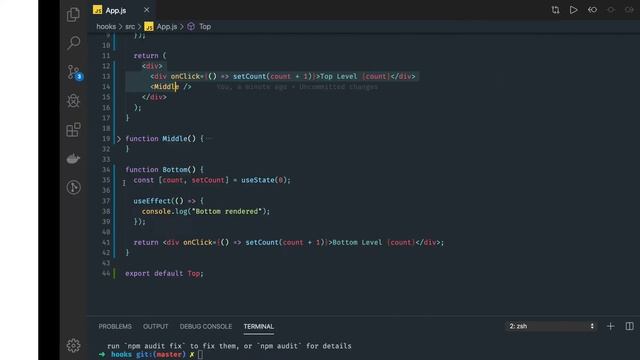Open the Explorer files view
This screenshot has width=640, height=360.
point(73,15)
